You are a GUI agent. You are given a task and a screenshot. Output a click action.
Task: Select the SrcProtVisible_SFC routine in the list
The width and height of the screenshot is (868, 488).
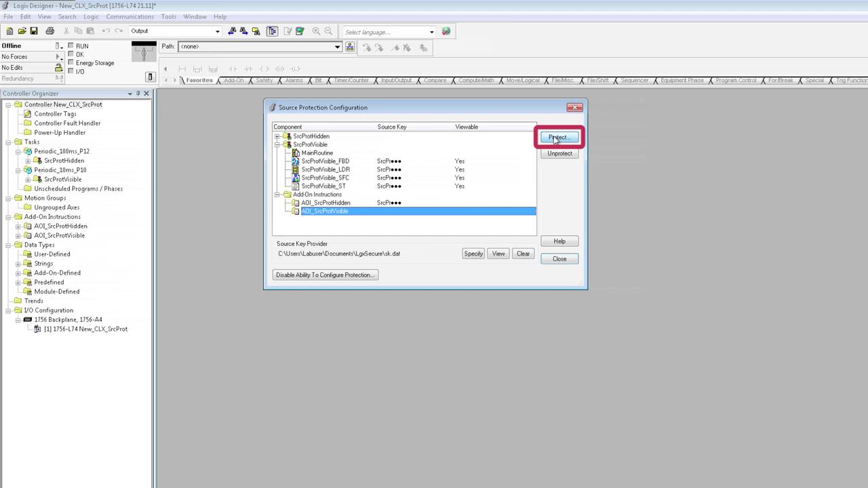(325, 178)
